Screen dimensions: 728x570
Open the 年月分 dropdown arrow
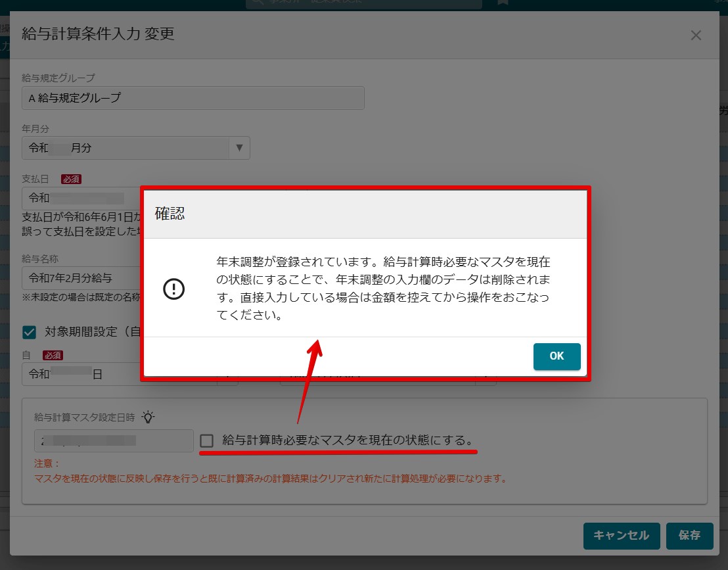coord(239,148)
